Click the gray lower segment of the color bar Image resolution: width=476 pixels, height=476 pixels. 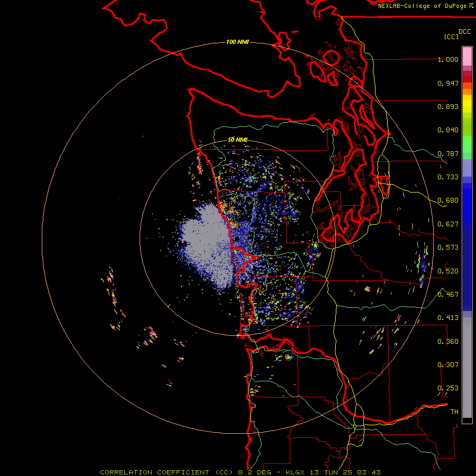pos(467,368)
